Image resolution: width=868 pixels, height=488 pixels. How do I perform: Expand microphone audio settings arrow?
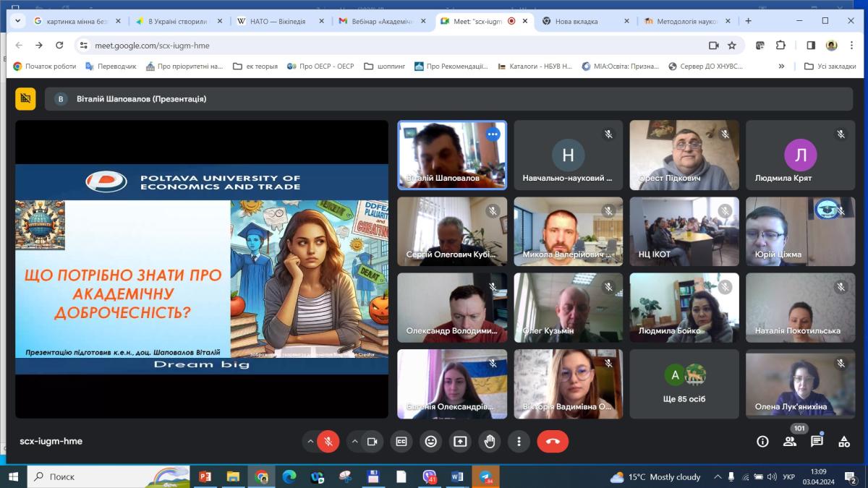click(311, 442)
